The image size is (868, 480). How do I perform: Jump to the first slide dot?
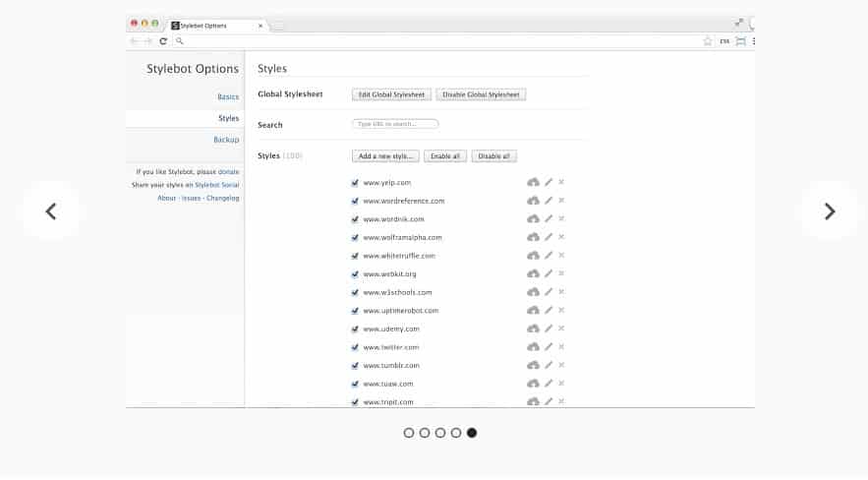[x=409, y=433]
